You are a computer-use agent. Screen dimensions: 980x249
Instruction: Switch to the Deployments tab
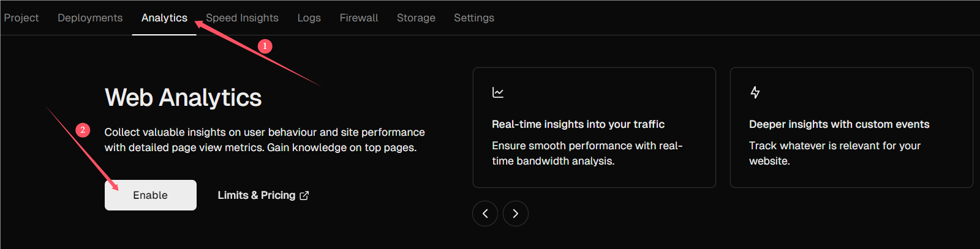90,18
